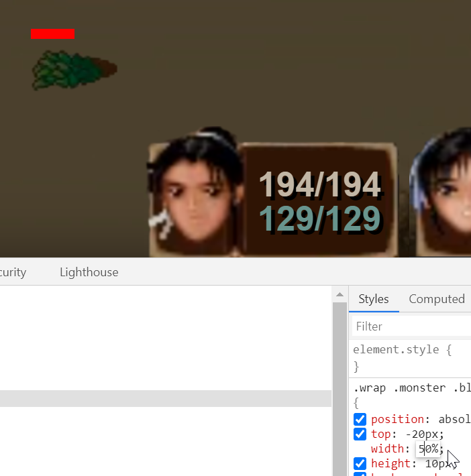Click the position property name
The width and height of the screenshot is (471, 476).
tap(397, 420)
